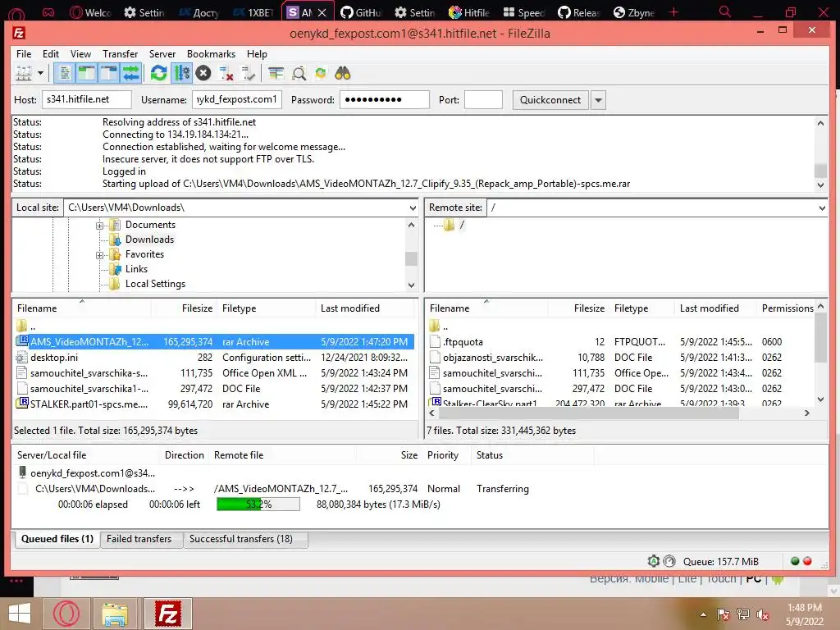Select oenykd_fexpost server queue entry

(x=92, y=473)
